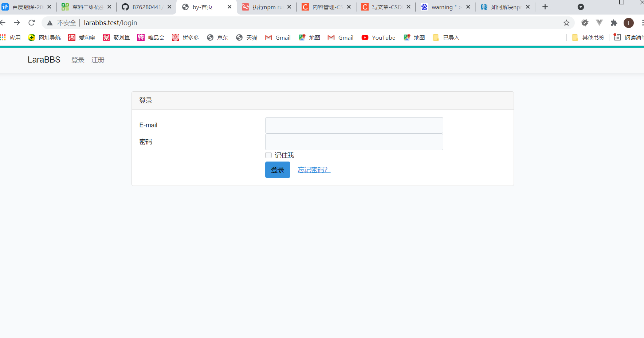
Task: Open the first 地图 maps bookmark
Action: 309,37
